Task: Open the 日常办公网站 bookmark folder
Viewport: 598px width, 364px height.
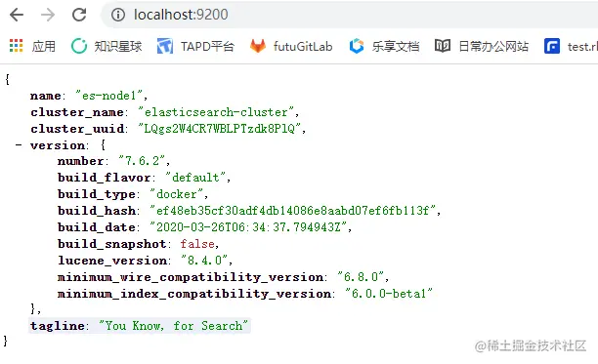Action: click(x=493, y=47)
